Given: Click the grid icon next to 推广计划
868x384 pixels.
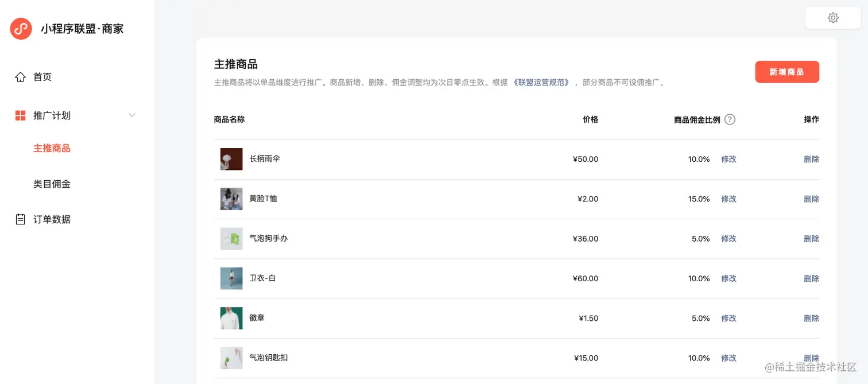Looking at the screenshot, I should 20,115.
